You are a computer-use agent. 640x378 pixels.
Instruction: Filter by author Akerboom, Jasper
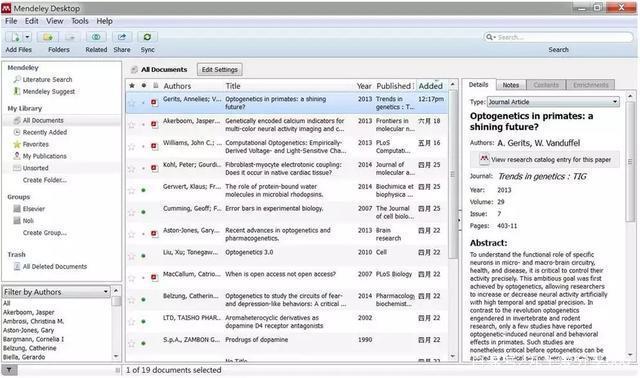[29, 312]
